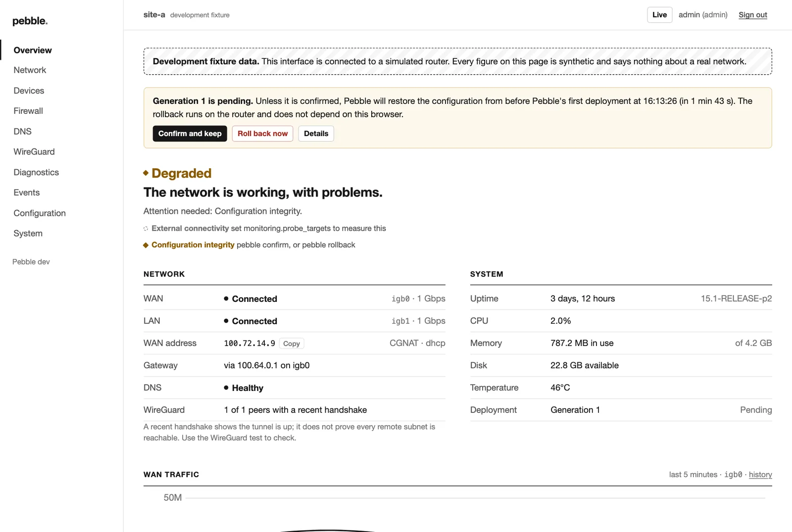
Task: Open Devices in the sidebar
Action: pos(29,91)
